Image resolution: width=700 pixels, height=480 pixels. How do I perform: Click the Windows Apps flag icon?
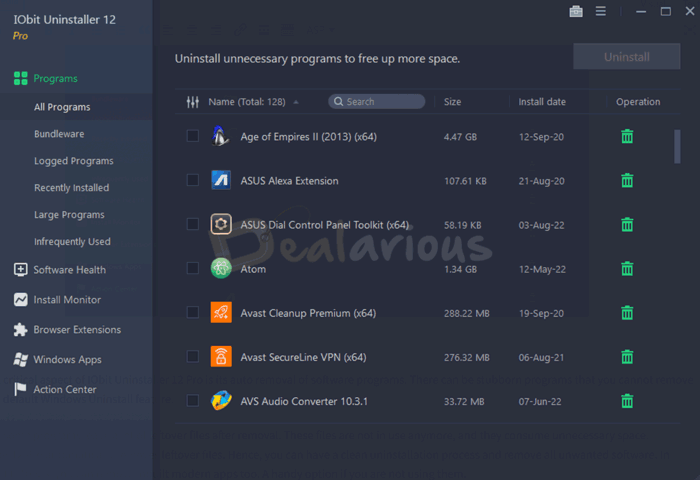21,359
